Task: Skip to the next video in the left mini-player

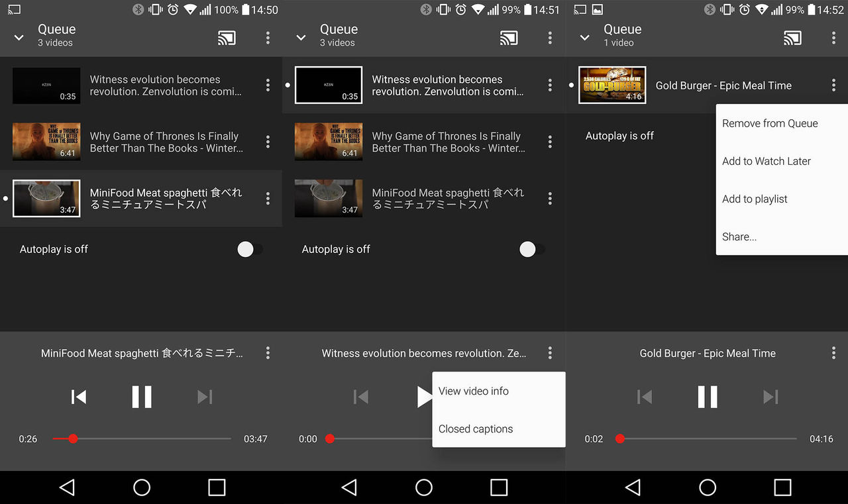Action: (x=205, y=397)
